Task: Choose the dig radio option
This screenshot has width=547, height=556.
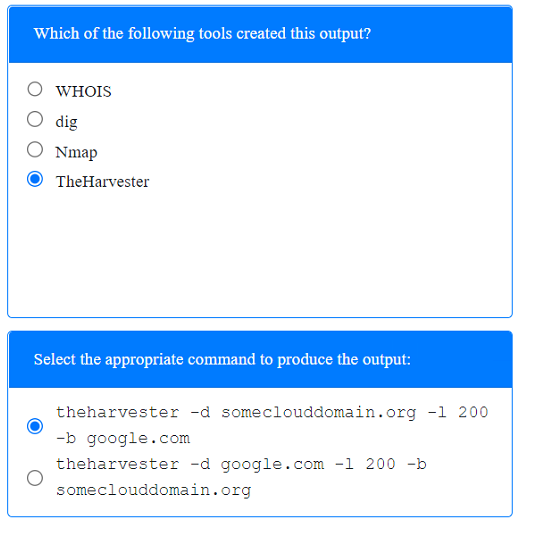Action: pos(35,119)
